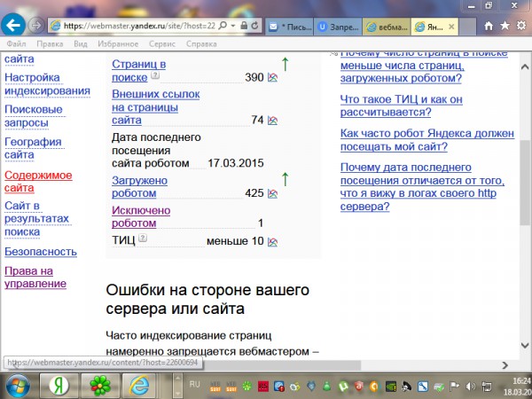This screenshot has height=399, width=532.
Task: Open chart icon beside value 425
Action: click(272, 193)
